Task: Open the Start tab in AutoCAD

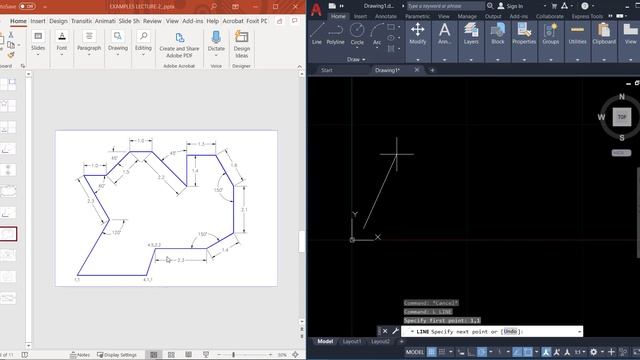Action: pyautogui.click(x=327, y=70)
